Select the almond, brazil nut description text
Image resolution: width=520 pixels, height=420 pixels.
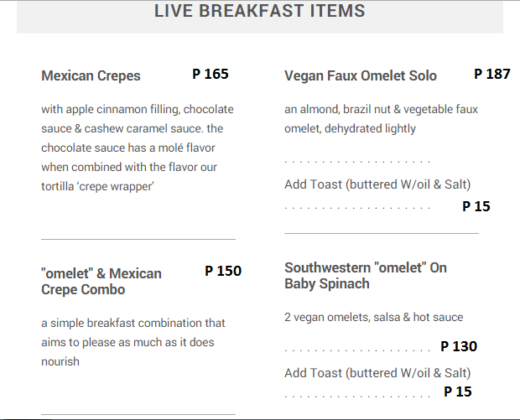click(382, 119)
